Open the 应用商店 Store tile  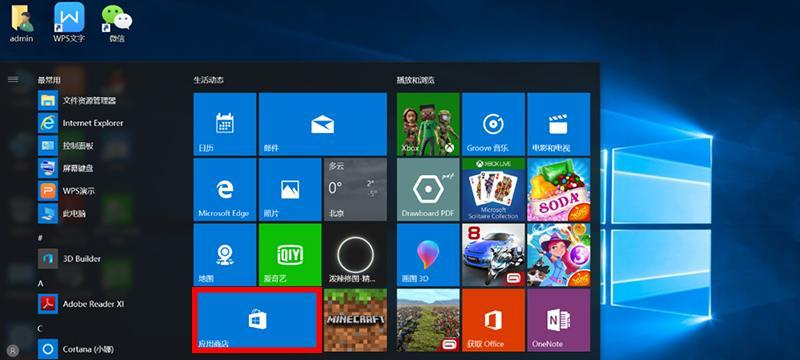pyautogui.click(x=257, y=320)
